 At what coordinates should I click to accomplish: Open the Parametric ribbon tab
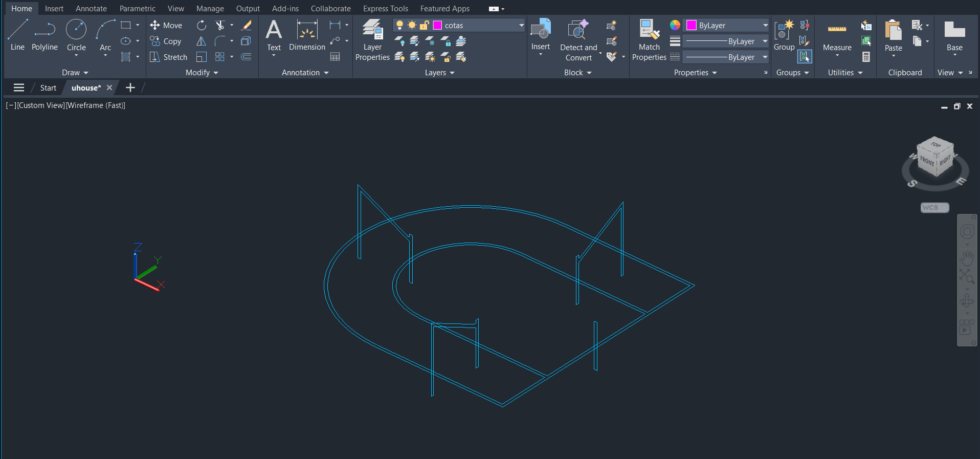coord(137,9)
